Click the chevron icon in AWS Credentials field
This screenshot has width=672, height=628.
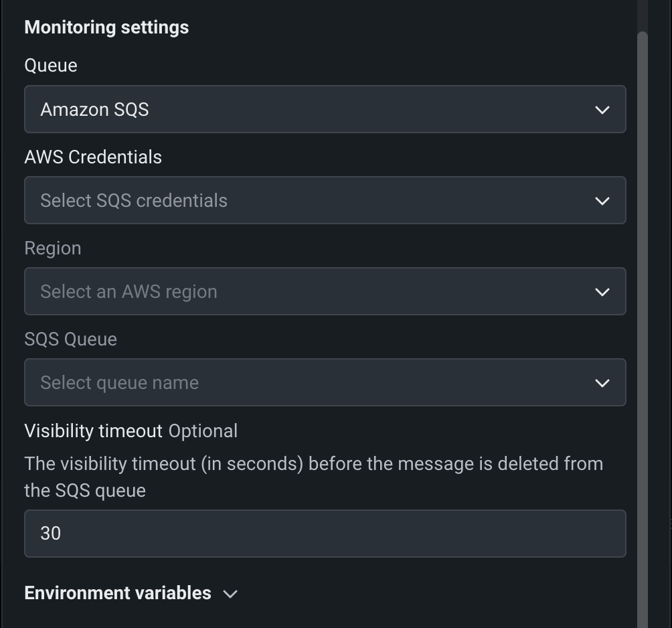pyautogui.click(x=602, y=201)
